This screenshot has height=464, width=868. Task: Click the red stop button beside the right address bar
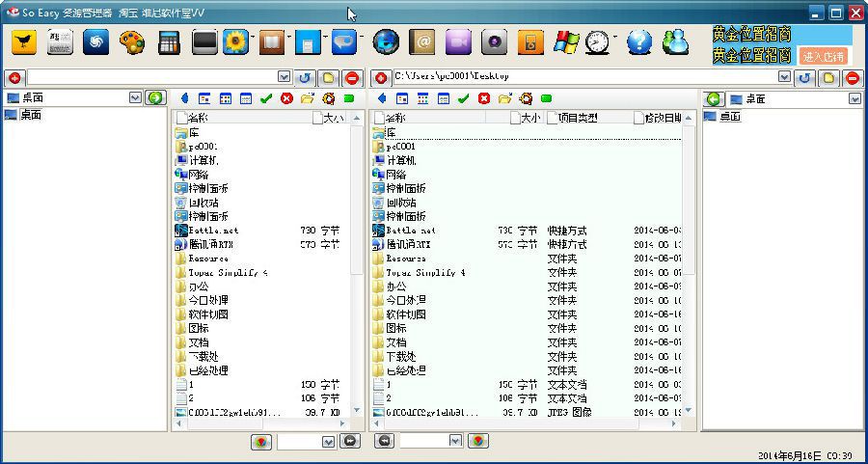coord(854,77)
